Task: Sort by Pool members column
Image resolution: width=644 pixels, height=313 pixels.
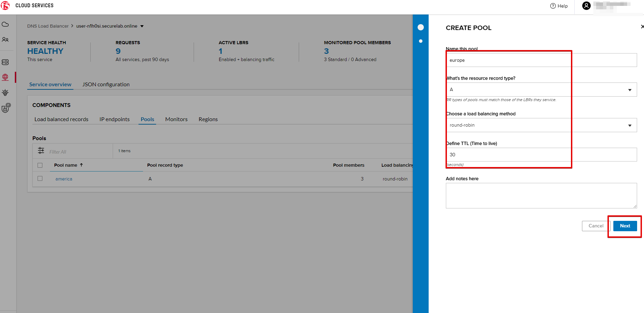Action: (x=349, y=165)
